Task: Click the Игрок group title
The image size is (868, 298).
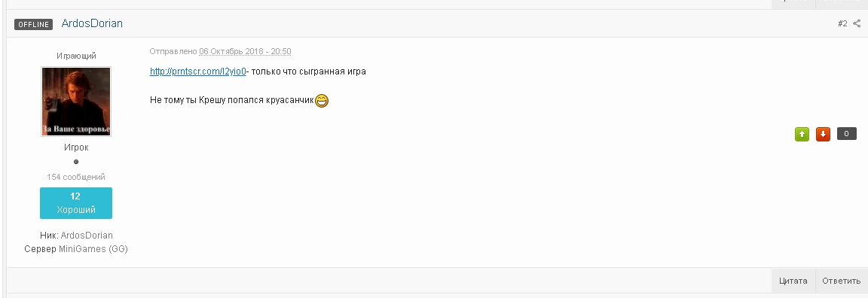Action: pos(76,147)
